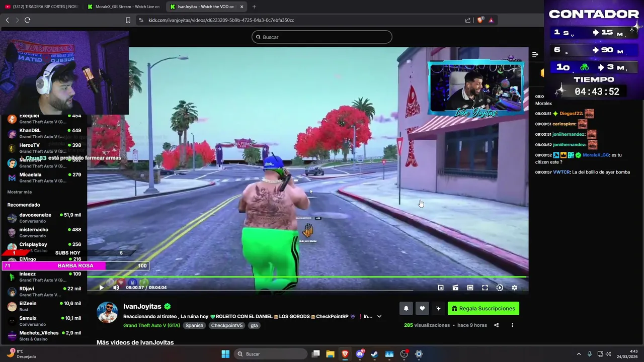Share the video using the share icon
Image resolution: width=644 pixels, height=362 pixels.
496,325
